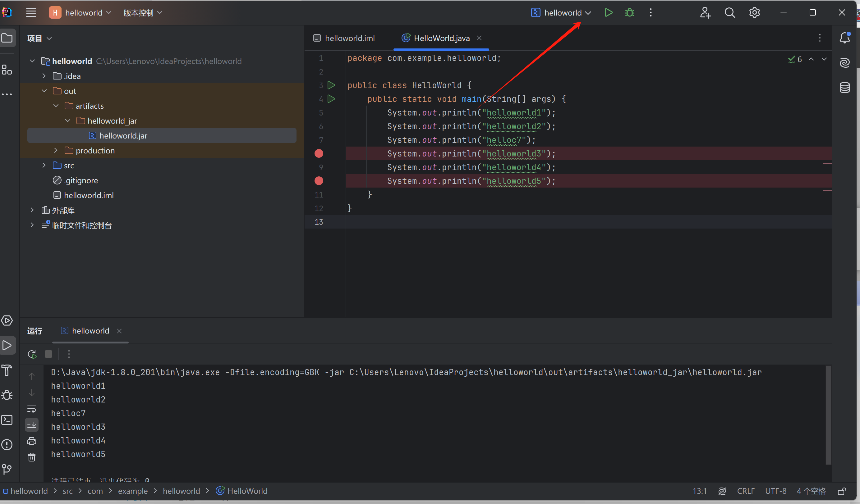Click the CRLF line separator in status bar
This screenshot has height=504, width=860.
coord(746,491)
